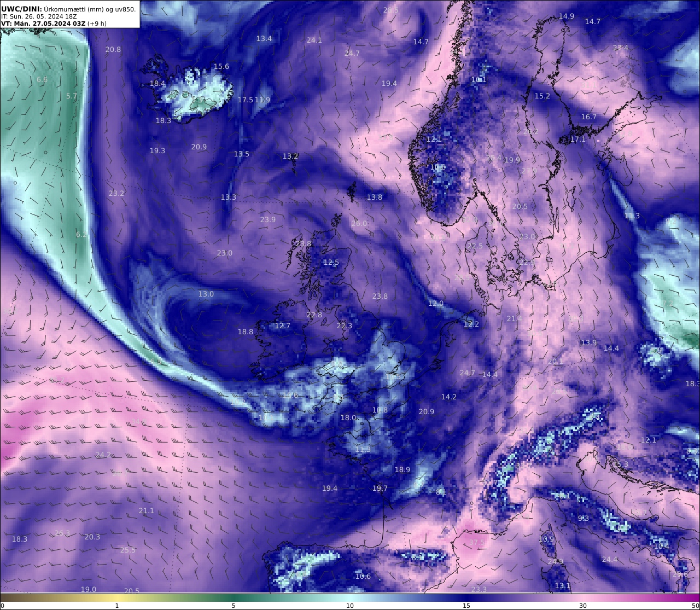
Task: Select the 37.5 value on the pink spot
Action: 477,543
